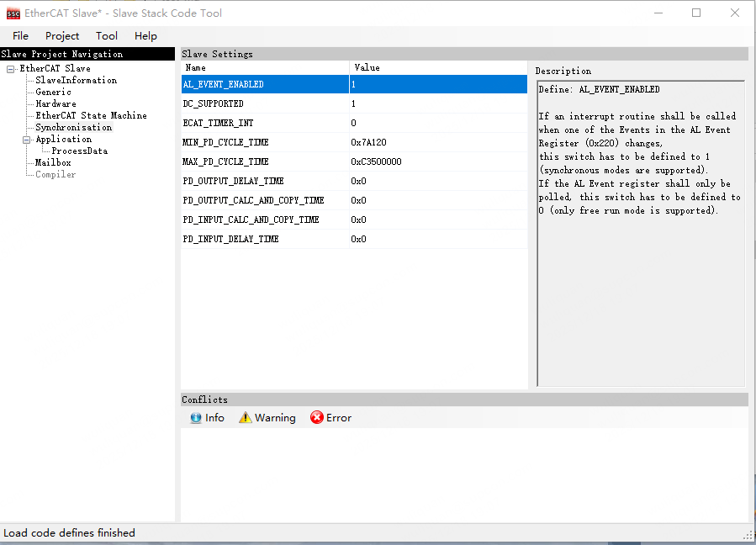Select the PD_OUTPUT_DELAY_TIME setting row
Screen dimensions: 756x545
(354, 181)
